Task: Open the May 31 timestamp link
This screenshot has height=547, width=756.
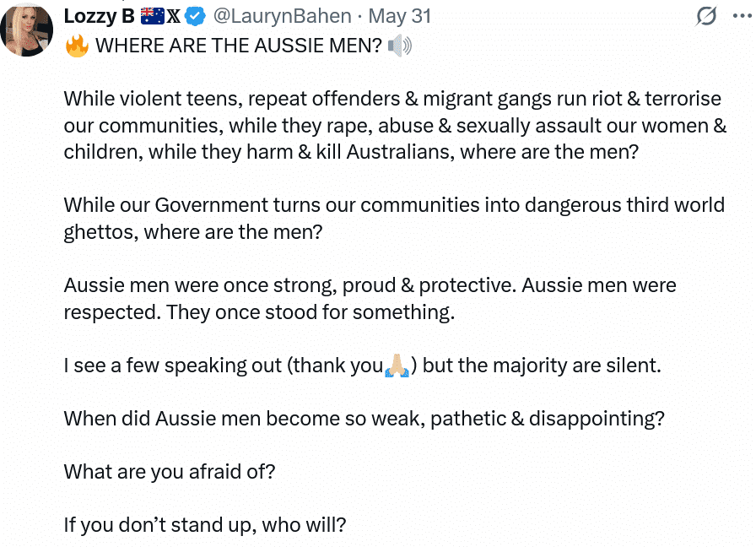Action: [400, 16]
